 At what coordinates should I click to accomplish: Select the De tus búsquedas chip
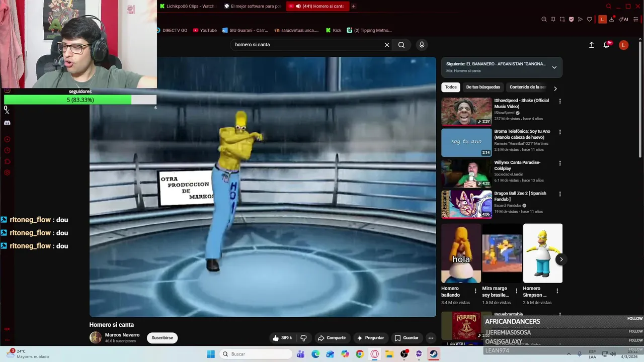coord(483,87)
